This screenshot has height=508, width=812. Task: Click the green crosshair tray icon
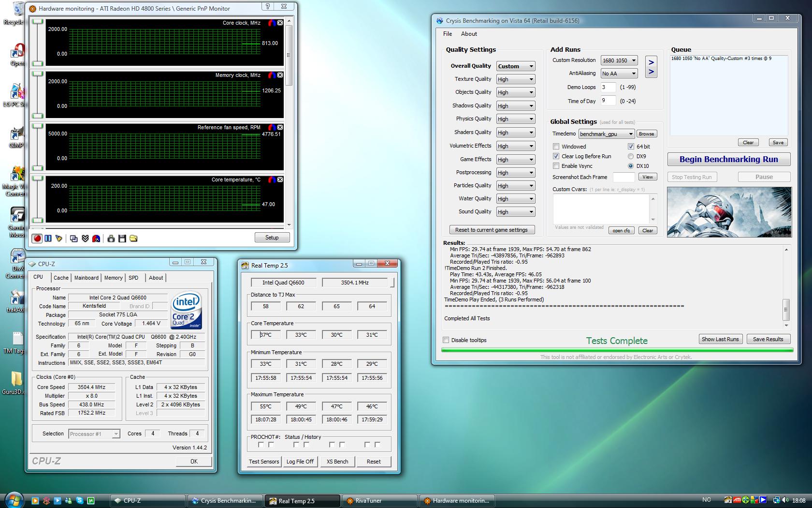[x=746, y=500]
